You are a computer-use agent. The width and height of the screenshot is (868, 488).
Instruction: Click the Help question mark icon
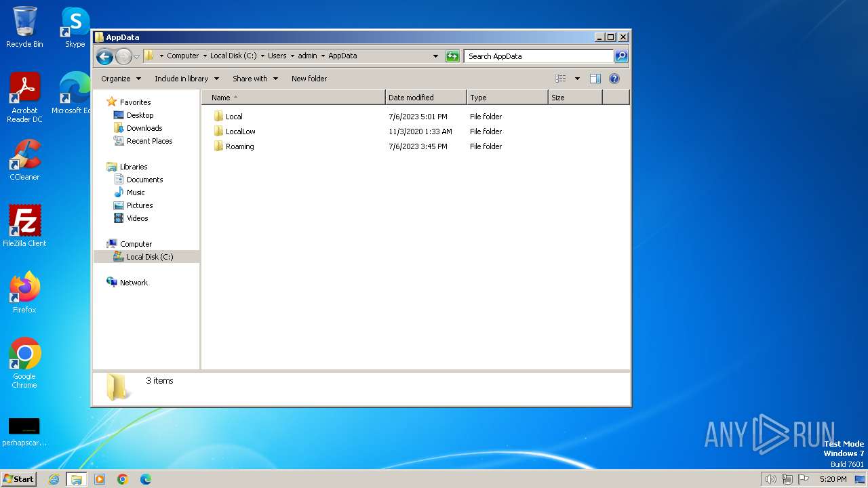point(614,79)
